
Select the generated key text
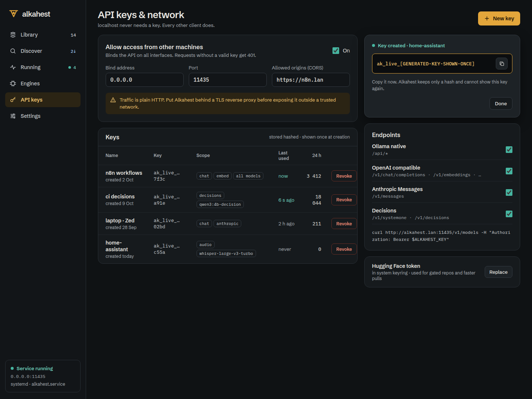pos(426,64)
